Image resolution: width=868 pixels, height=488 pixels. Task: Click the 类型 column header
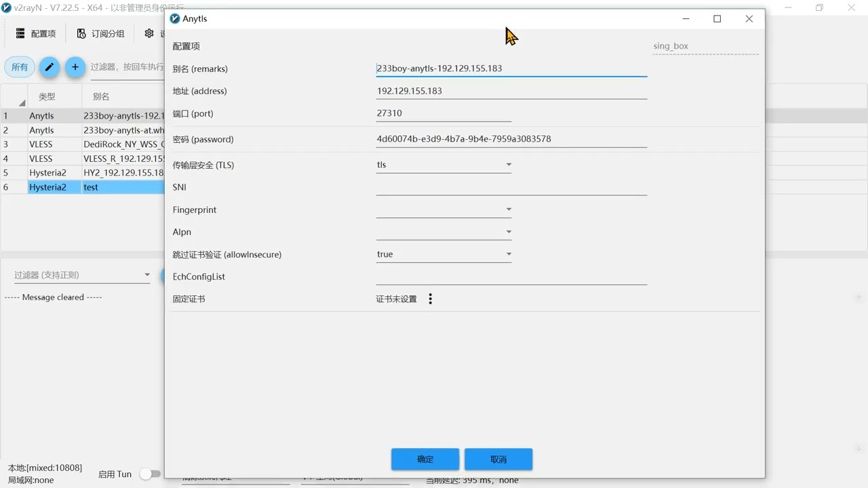(54, 96)
